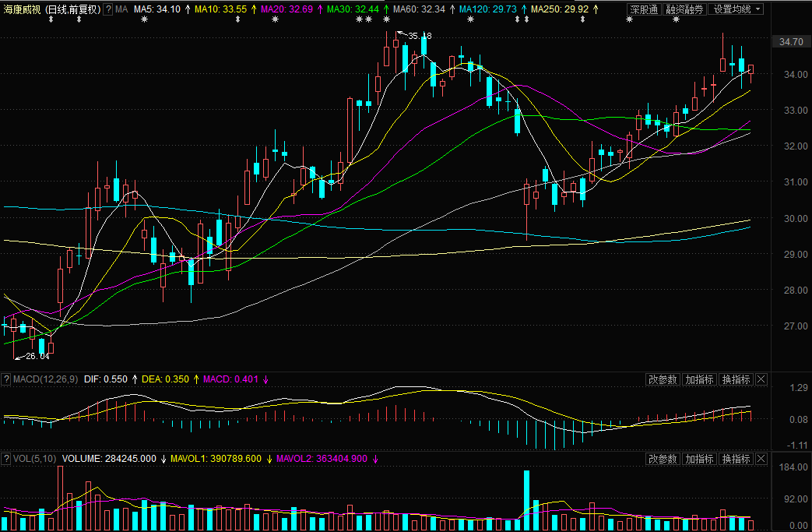Click 改参数 in the VOL panel

[x=663, y=459]
